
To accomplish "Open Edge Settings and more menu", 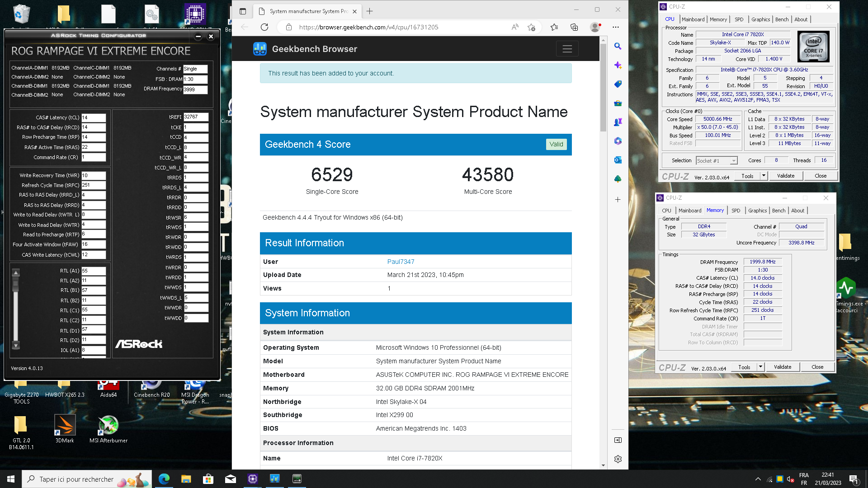I will tap(615, 27).
